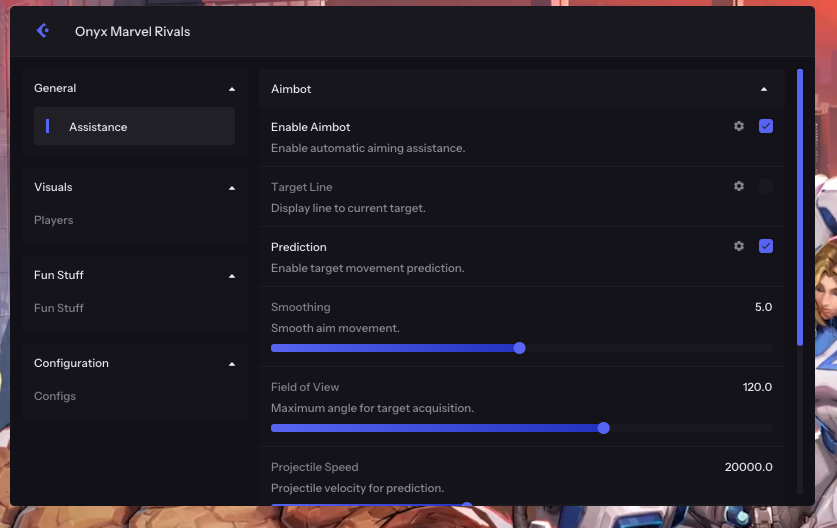Open settings gear for Prediction
The image size is (837, 528).
point(739,246)
